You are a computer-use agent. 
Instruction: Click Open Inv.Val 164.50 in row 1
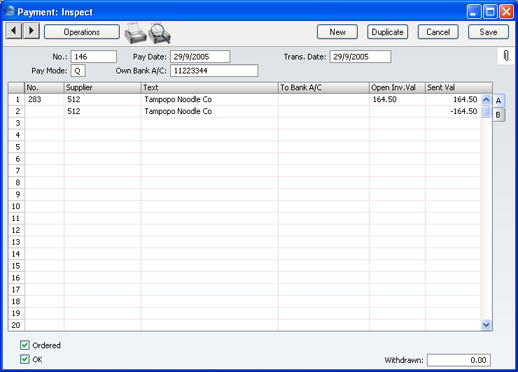tap(397, 99)
